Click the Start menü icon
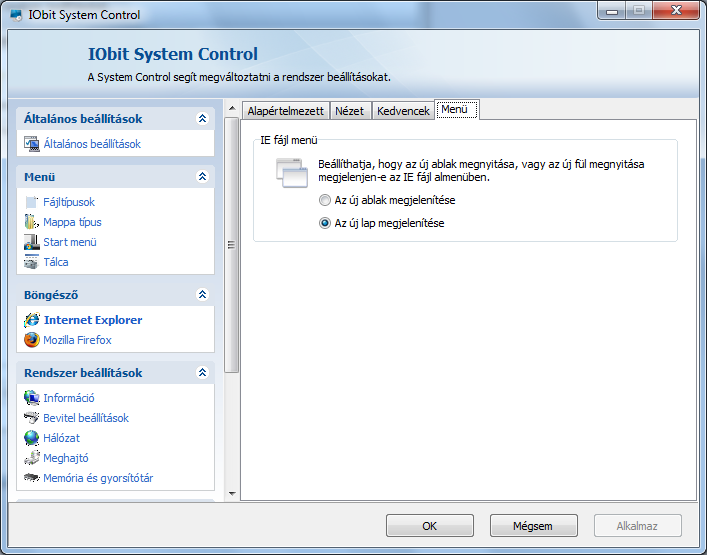The width and height of the screenshot is (707, 555). (32, 242)
